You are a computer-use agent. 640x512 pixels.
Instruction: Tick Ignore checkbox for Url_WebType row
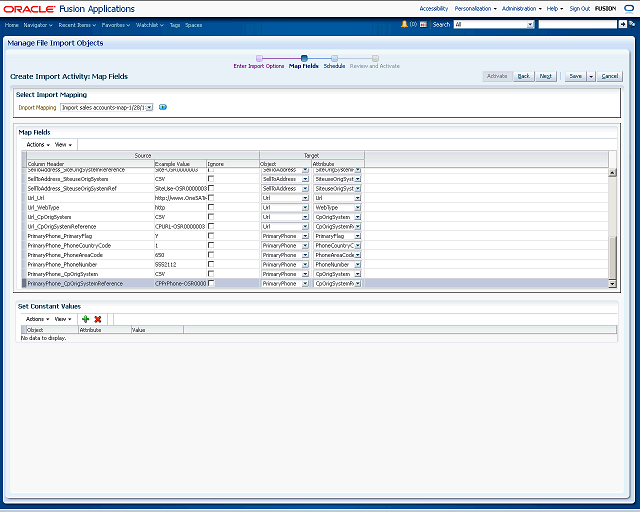pyautogui.click(x=211, y=207)
